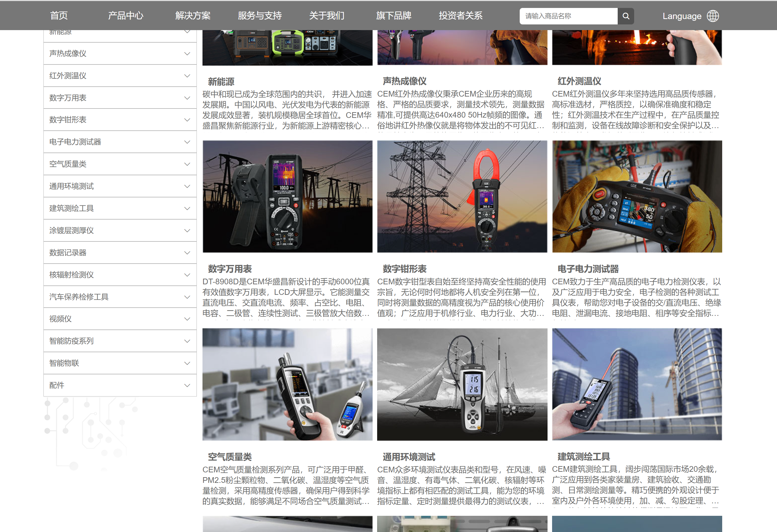
Task: Open the 数字钳形表 clamp meter image
Action: 462,196
